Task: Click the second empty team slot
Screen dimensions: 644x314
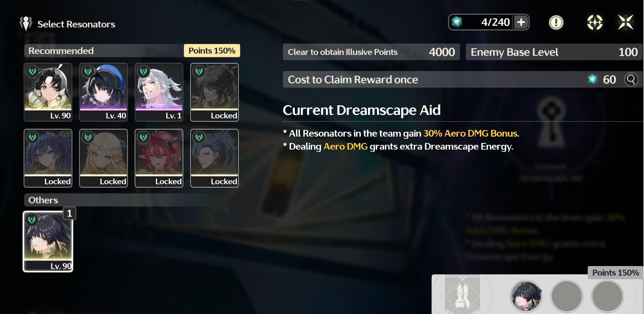Action: [x=567, y=296]
